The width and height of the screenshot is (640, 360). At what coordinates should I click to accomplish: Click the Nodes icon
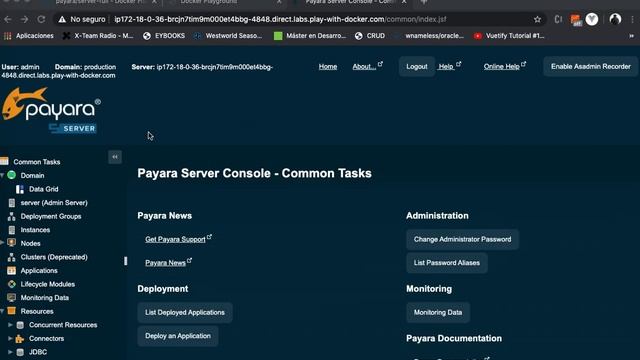coord(11,243)
